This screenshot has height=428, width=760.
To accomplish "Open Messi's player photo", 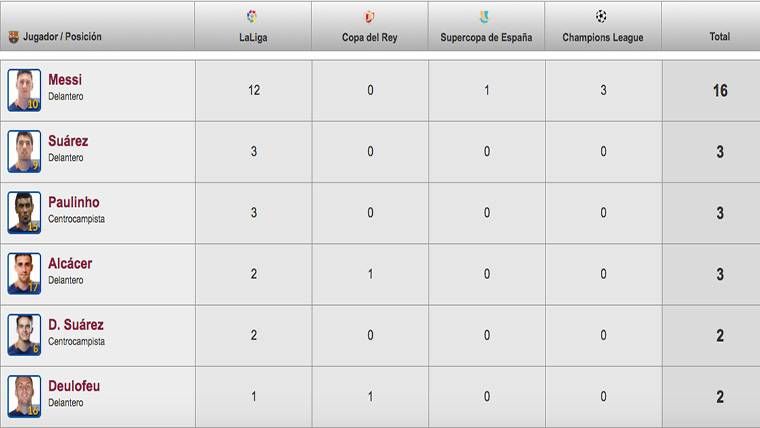I will [24, 90].
